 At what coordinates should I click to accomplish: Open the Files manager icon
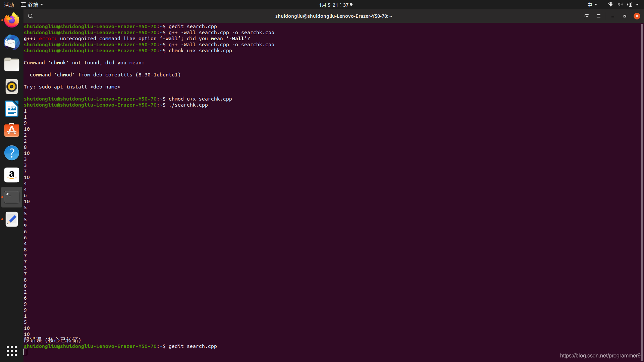click(x=12, y=64)
